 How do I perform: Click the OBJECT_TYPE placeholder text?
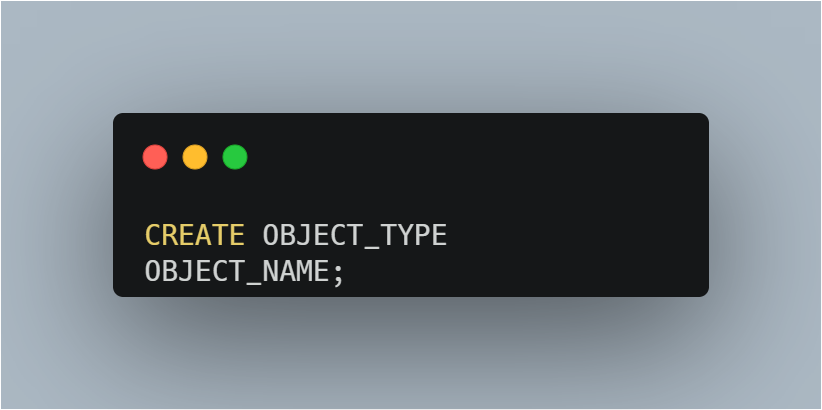354,236
